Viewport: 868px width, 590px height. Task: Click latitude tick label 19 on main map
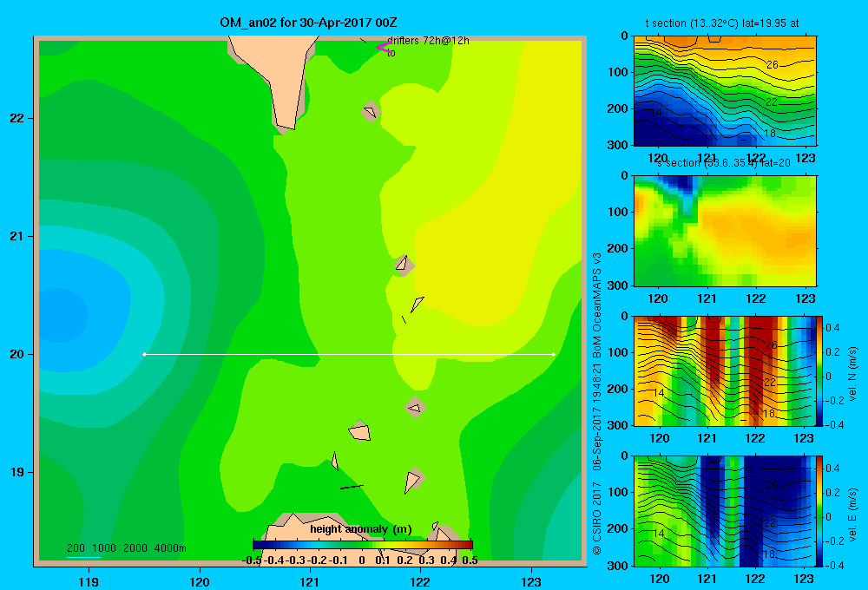point(17,472)
